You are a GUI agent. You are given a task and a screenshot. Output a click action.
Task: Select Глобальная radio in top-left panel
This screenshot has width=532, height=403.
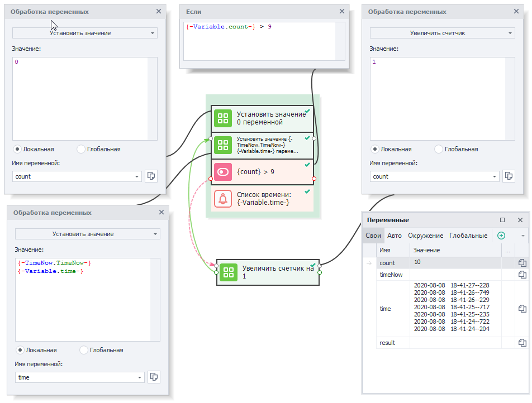[x=81, y=149]
